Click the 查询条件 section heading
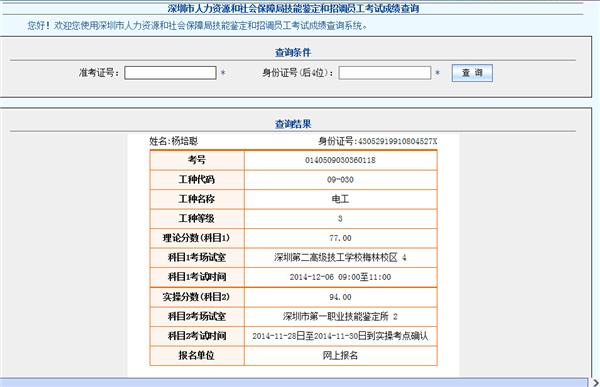The height and width of the screenshot is (387, 600). click(x=293, y=52)
